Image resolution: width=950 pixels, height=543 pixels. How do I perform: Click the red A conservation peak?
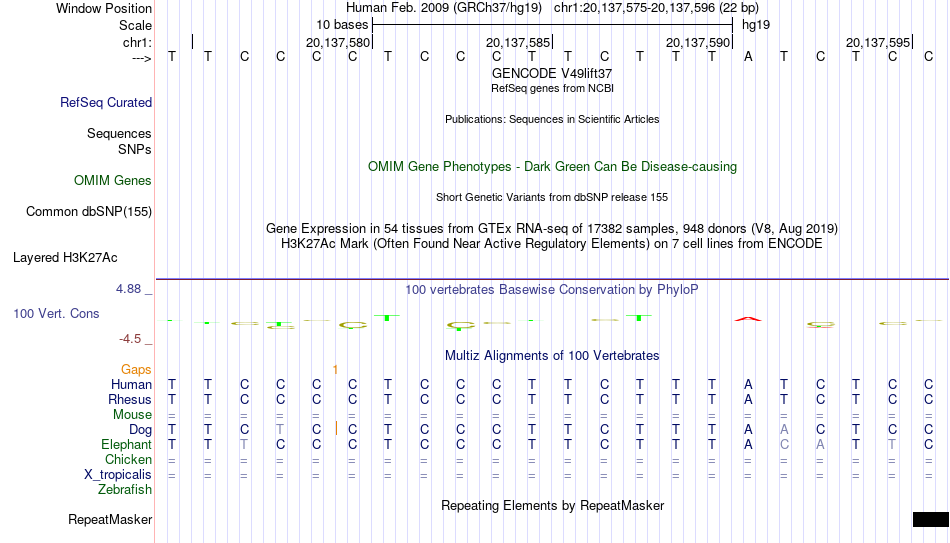pos(748,319)
